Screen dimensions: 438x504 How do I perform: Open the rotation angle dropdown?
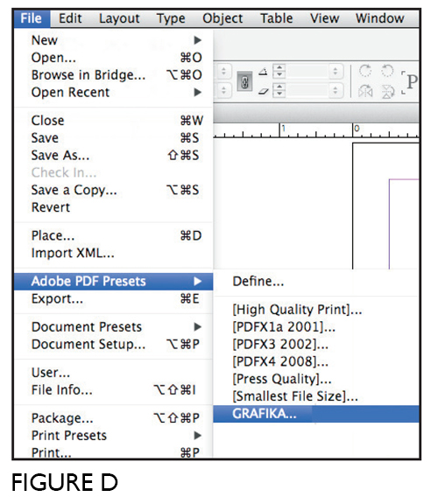tap(335, 71)
